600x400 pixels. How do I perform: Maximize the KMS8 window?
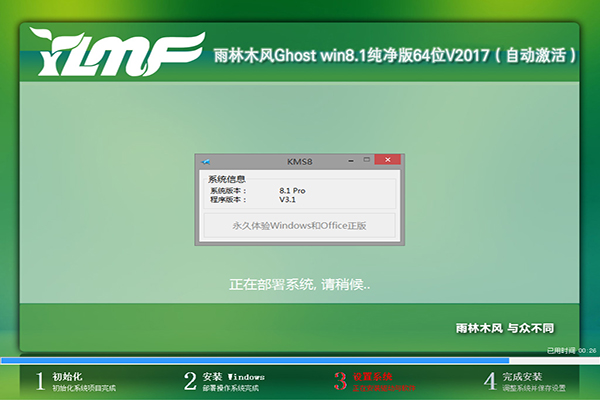point(367,160)
